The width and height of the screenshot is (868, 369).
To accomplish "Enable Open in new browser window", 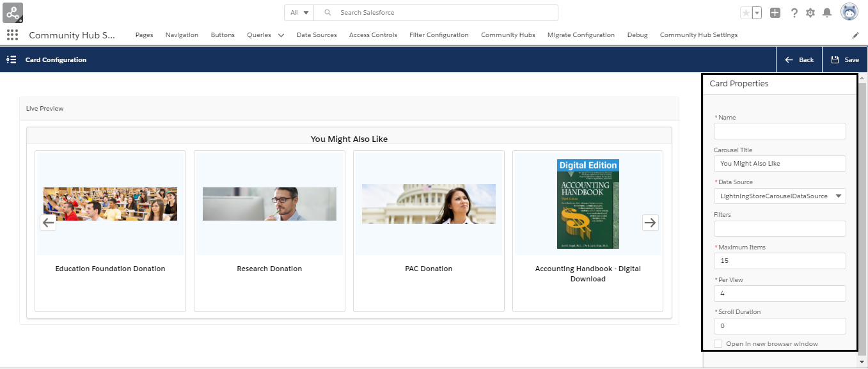I will tap(718, 344).
